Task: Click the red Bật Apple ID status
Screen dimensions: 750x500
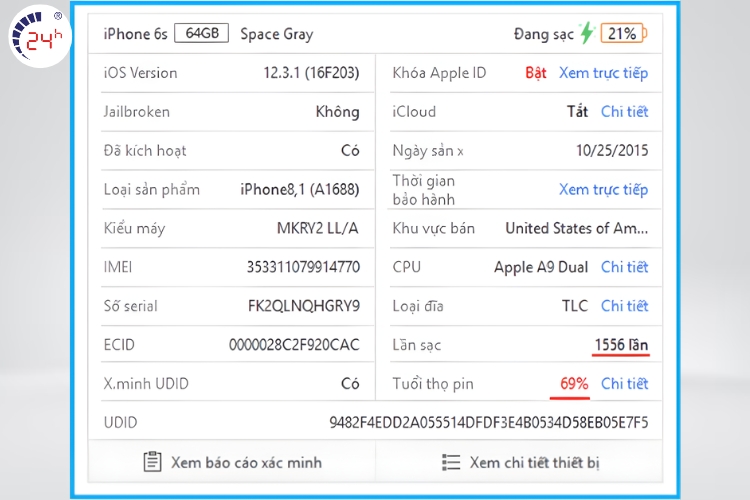Action: coord(536,73)
